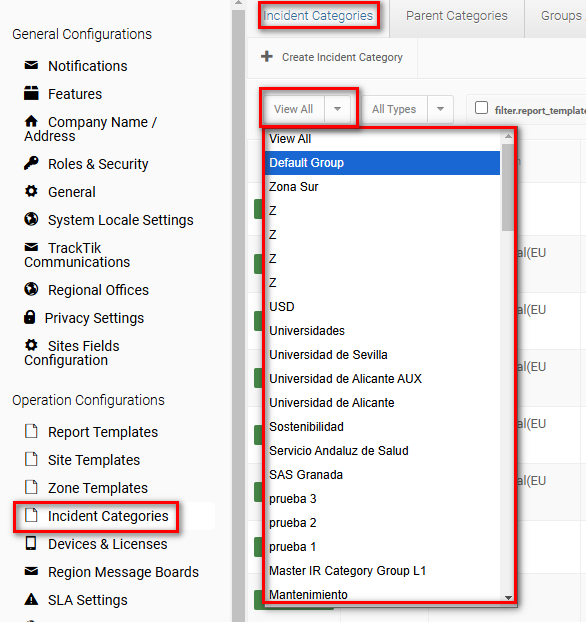
Task: Click the Report Templates document icon
Action: (x=31, y=431)
